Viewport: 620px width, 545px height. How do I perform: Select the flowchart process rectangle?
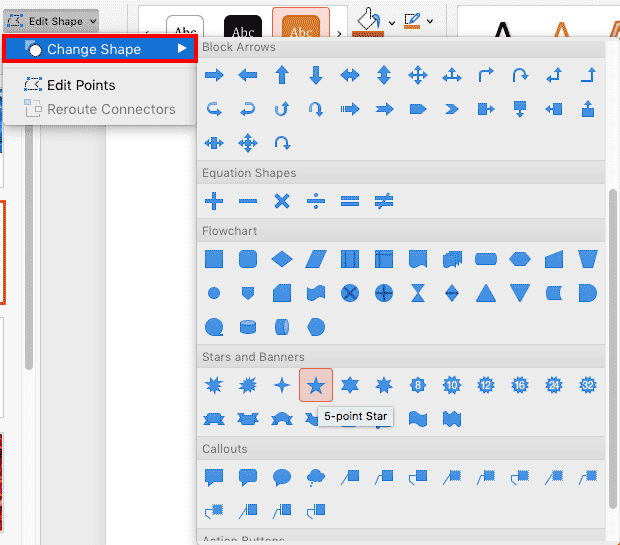[214, 259]
